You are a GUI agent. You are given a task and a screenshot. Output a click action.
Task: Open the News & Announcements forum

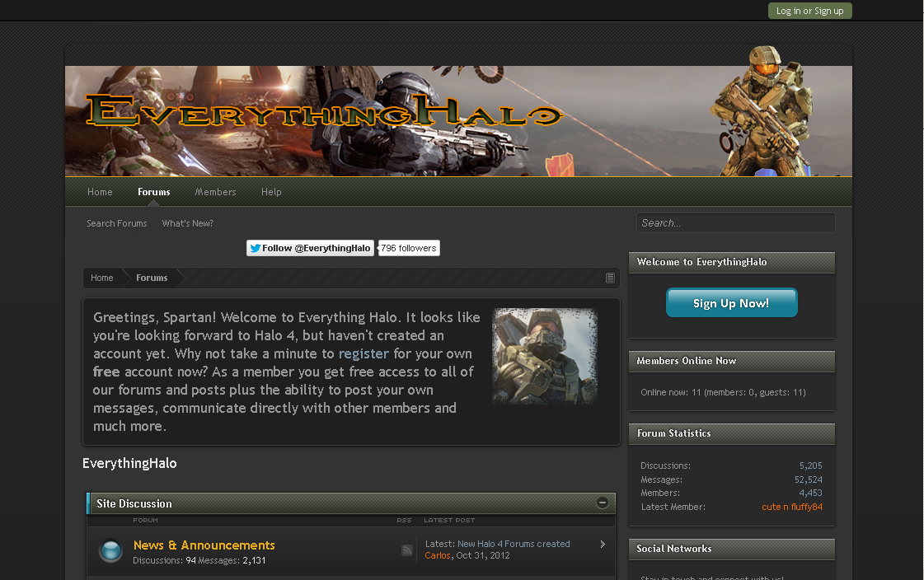[x=204, y=545]
